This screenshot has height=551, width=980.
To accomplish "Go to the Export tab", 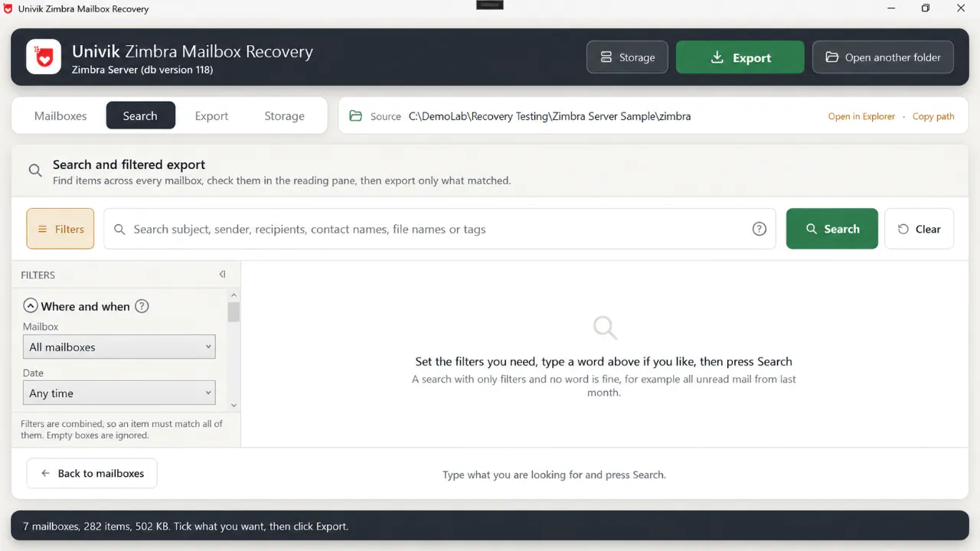I will [x=211, y=116].
